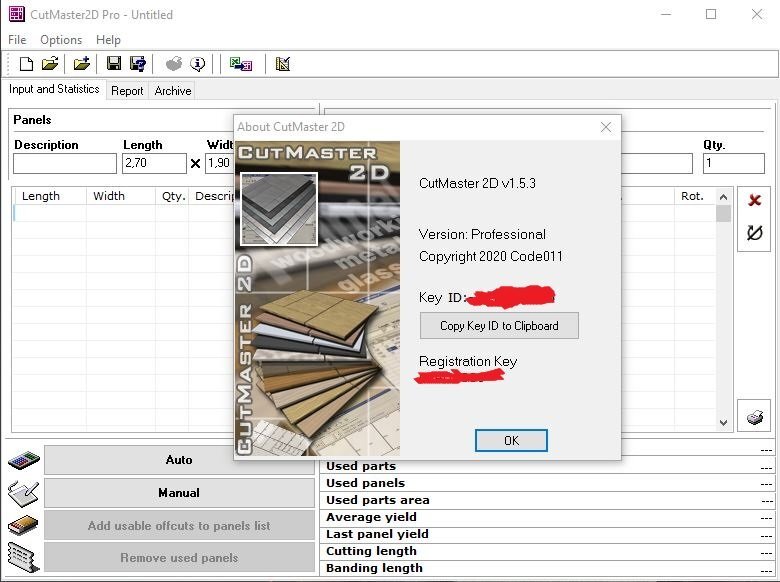Click the New document toolbar icon
780x582 pixels.
[x=26, y=64]
